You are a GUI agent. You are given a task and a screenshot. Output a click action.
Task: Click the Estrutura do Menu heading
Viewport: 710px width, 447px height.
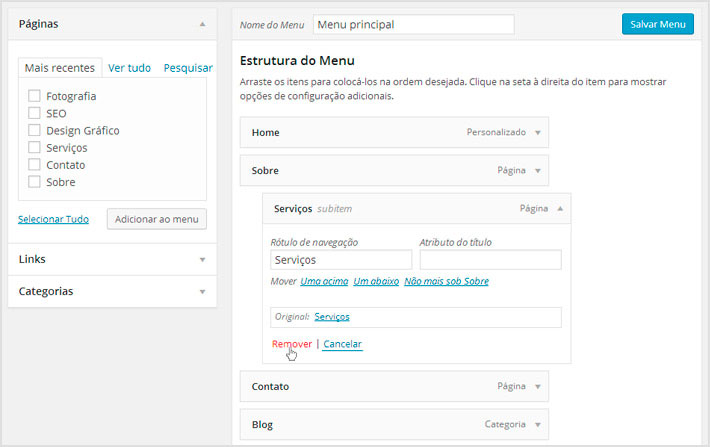pyautogui.click(x=297, y=61)
